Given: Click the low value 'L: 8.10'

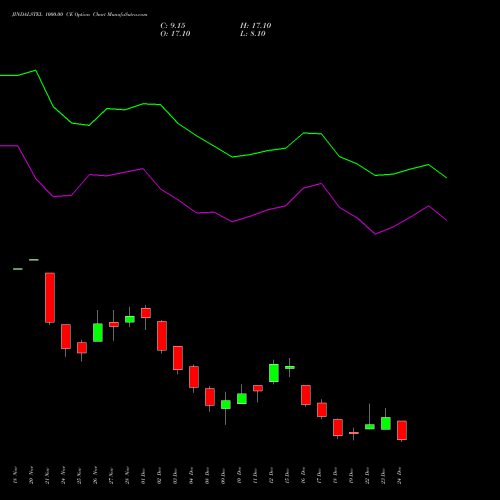Looking at the screenshot, I should [x=253, y=34].
